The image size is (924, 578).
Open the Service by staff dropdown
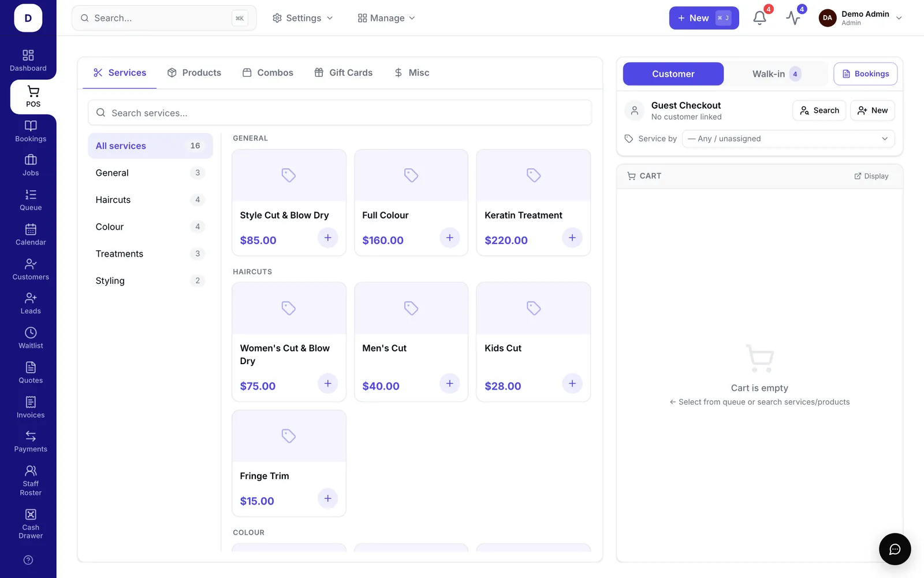(788, 139)
